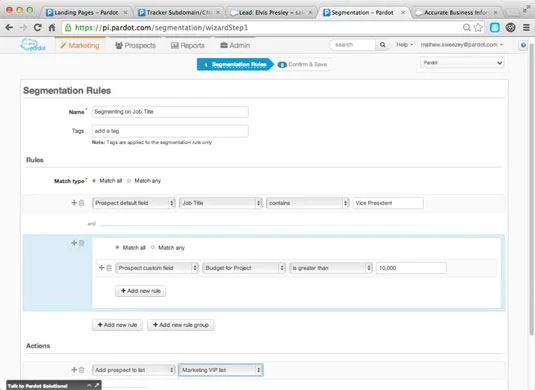Click the 10,000 value field
The height and width of the screenshot is (390, 535).
point(411,268)
